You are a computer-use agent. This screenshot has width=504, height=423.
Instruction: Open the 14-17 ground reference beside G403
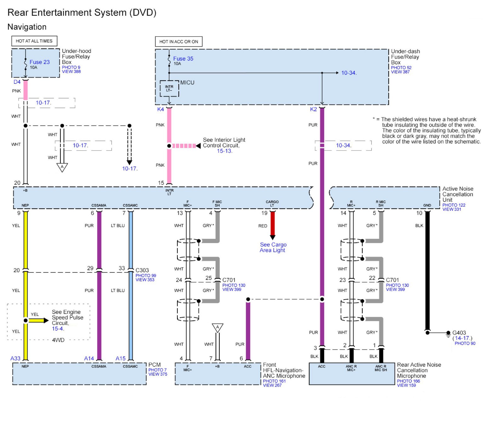pos(462,338)
